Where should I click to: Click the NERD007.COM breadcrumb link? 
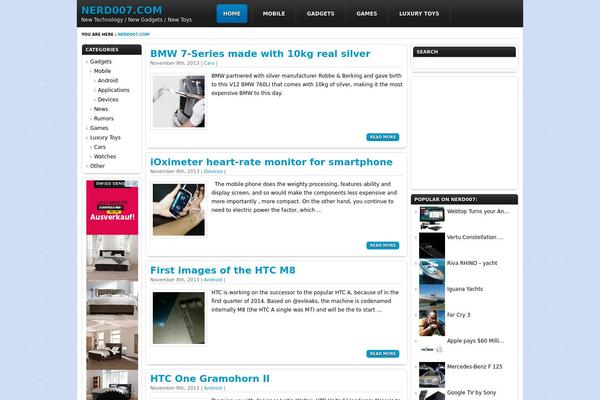coord(134,34)
